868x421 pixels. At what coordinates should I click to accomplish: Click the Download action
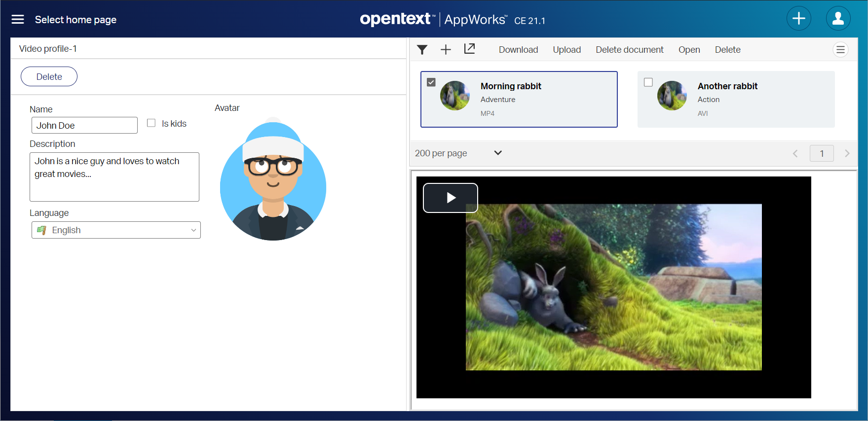[x=518, y=50]
